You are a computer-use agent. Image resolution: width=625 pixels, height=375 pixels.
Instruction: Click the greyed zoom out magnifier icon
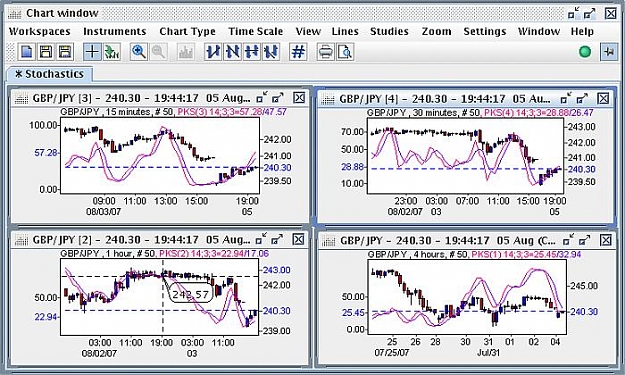click(x=158, y=52)
